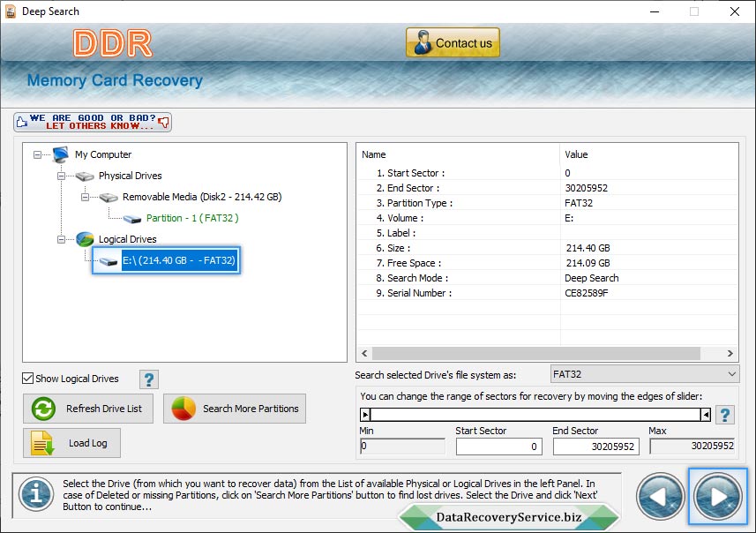Click the right slider handle of sector range

coord(706,415)
